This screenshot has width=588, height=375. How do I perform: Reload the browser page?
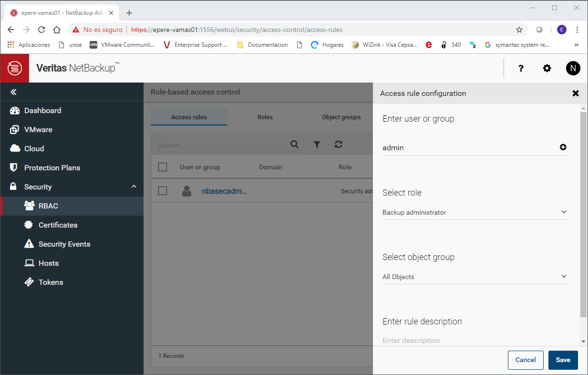[41, 30]
